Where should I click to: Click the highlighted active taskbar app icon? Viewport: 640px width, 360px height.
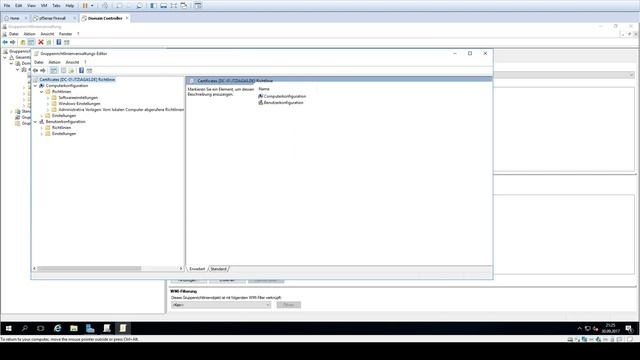(x=123, y=328)
